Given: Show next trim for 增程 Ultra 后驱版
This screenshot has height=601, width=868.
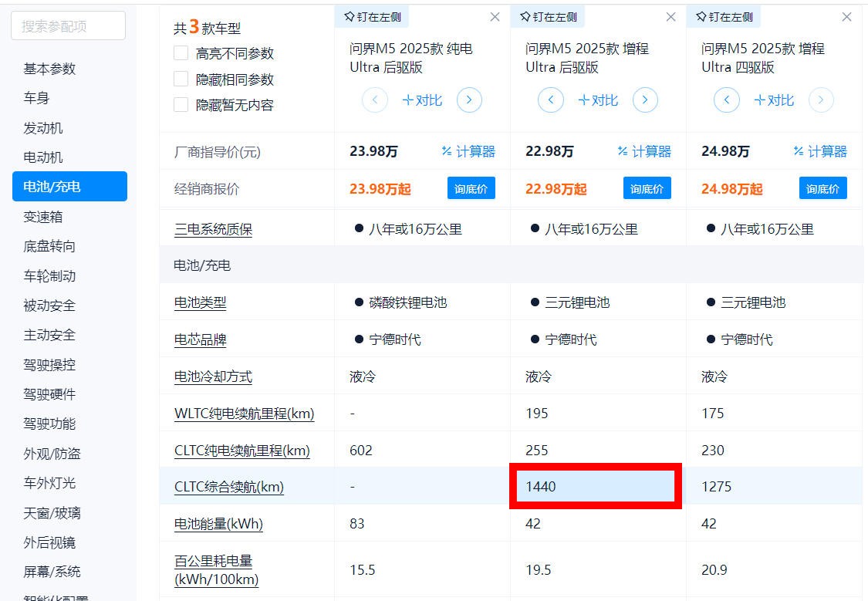Looking at the screenshot, I should point(645,100).
